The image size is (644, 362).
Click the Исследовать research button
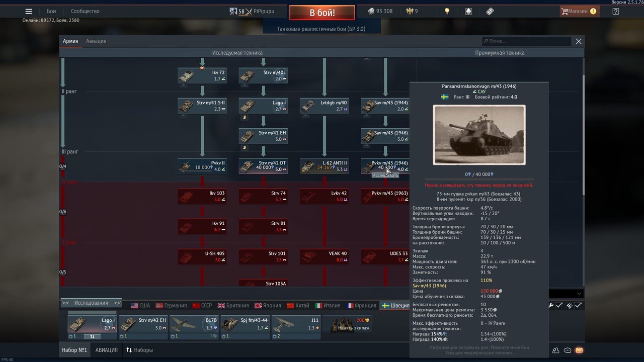(x=385, y=175)
